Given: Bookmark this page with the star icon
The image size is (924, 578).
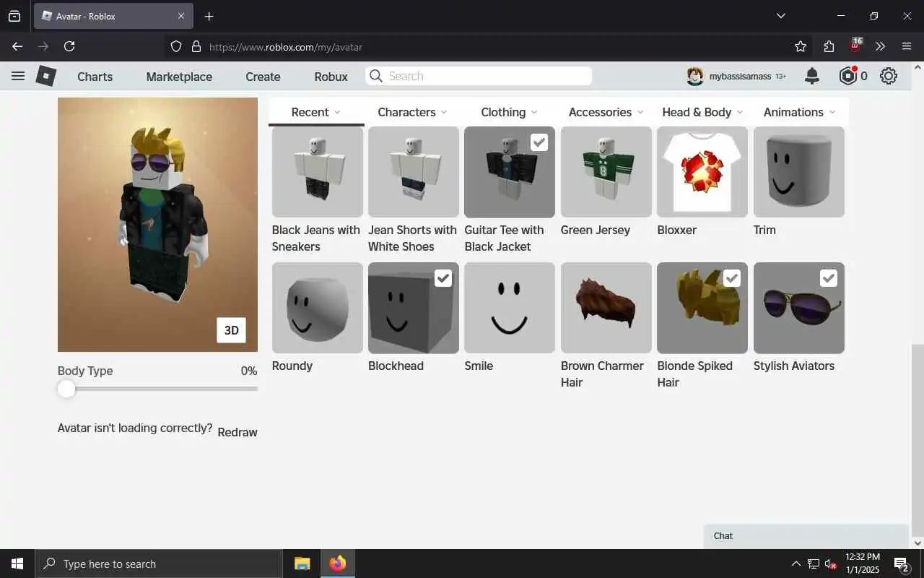Looking at the screenshot, I should click(x=801, y=46).
